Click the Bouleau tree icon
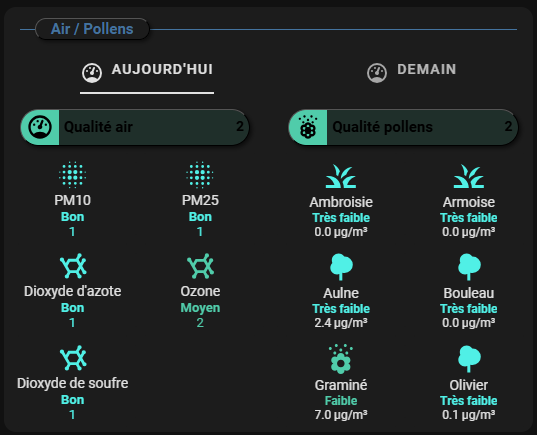 coord(469,267)
